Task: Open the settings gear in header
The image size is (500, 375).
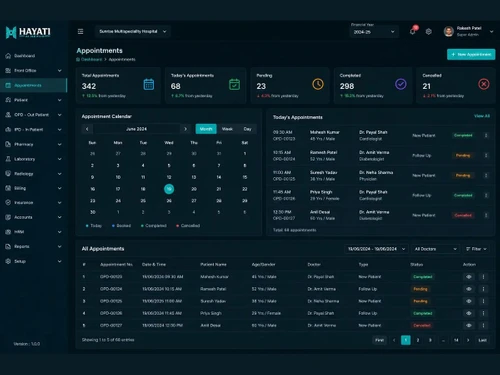Action: (429, 31)
